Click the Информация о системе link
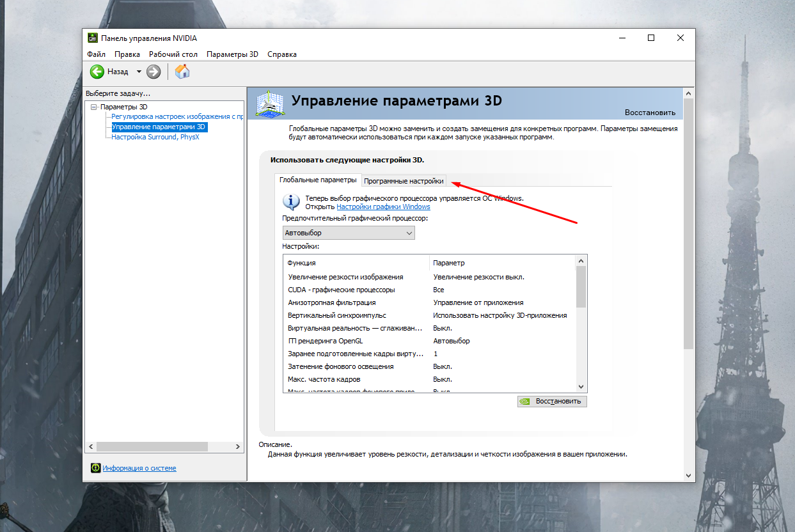The width and height of the screenshot is (795, 532). pos(139,468)
